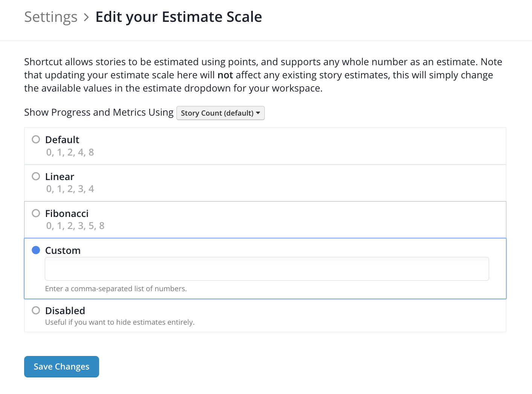Select the Fibonacci radio button

click(36, 213)
